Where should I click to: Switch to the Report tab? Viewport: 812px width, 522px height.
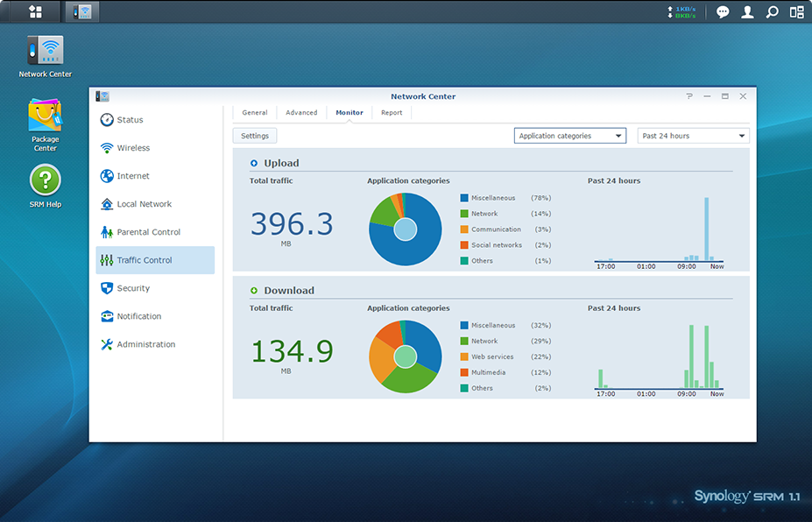392,113
